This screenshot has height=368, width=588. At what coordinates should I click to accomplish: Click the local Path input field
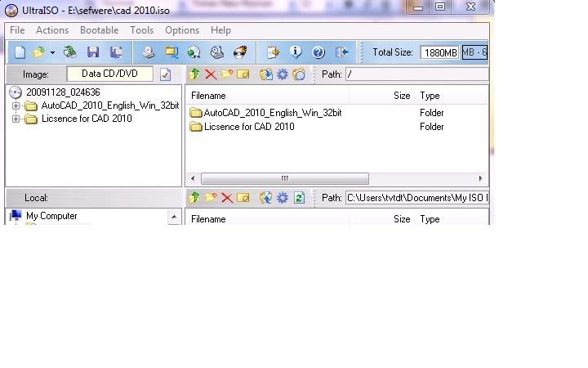coord(416,198)
